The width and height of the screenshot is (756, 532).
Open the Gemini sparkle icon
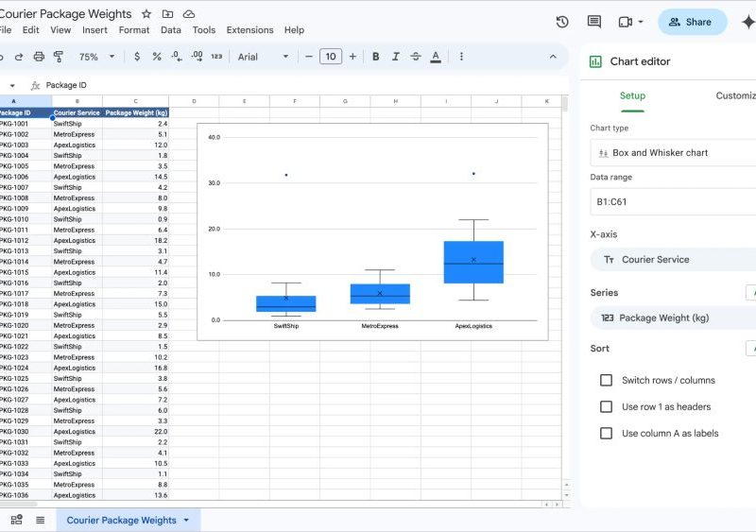(x=748, y=22)
